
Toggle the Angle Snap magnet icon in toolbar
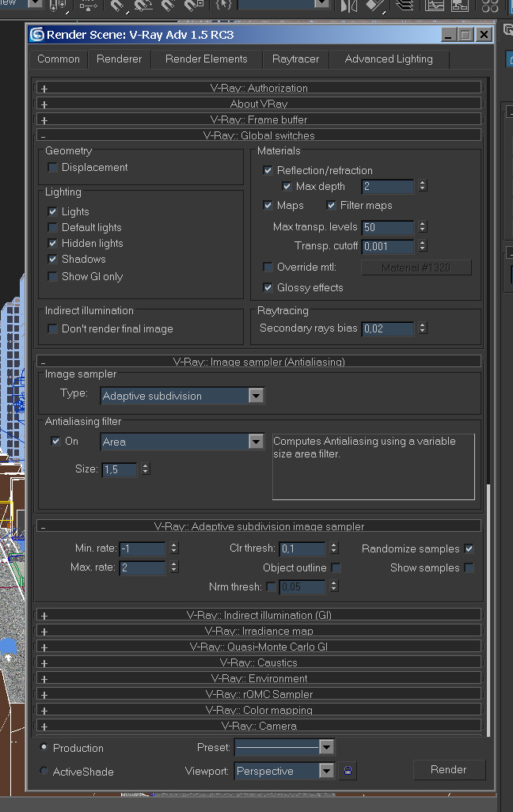tap(143, 6)
